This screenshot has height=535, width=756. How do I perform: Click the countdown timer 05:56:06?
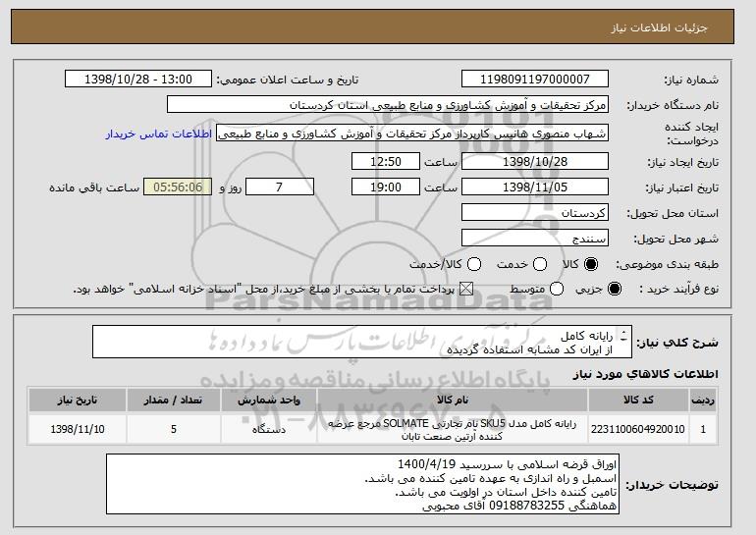tap(178, 187)
